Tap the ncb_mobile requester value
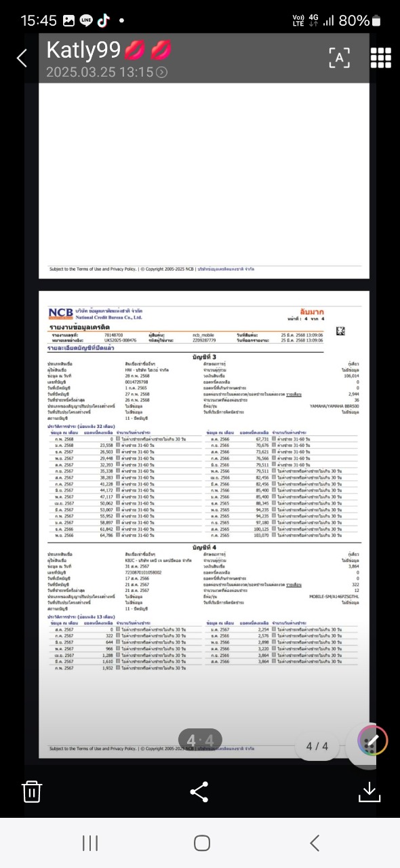400x868 pixels. pos(204,335)
